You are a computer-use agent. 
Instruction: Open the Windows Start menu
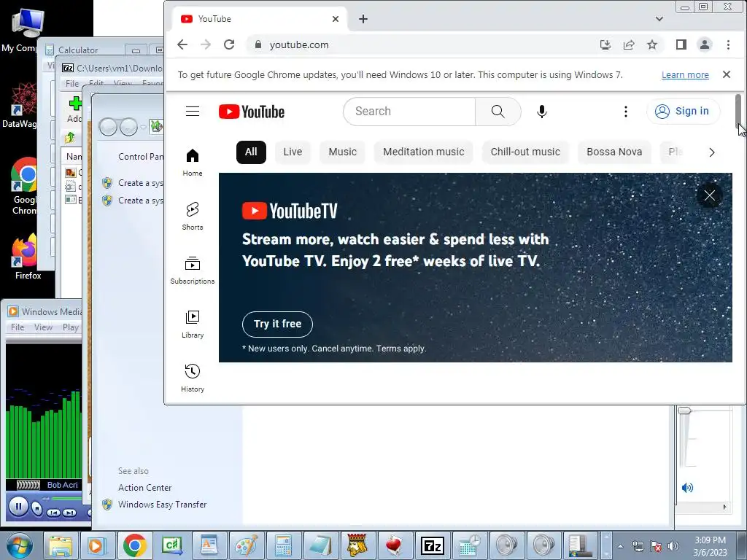[18, 545]
